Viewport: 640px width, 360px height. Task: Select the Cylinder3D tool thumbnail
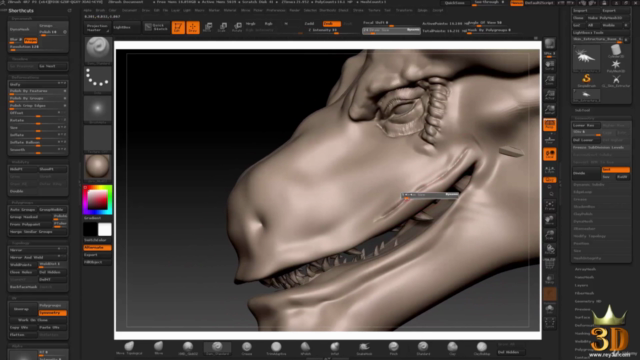[616, 51]
